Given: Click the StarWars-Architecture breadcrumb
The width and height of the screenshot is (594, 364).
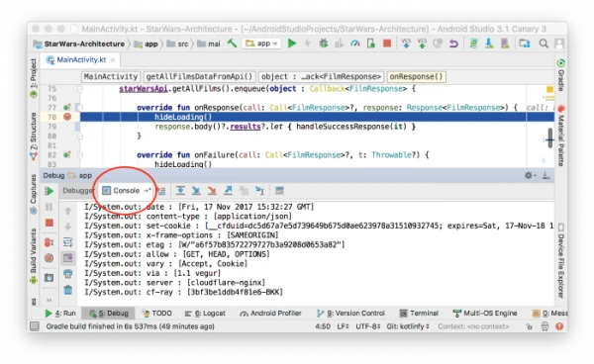Looking at the screenshot, I should tap(79, 44).
